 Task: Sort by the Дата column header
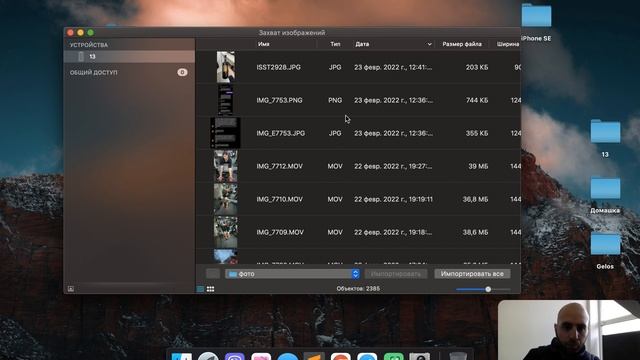click(x=362, y=44)
